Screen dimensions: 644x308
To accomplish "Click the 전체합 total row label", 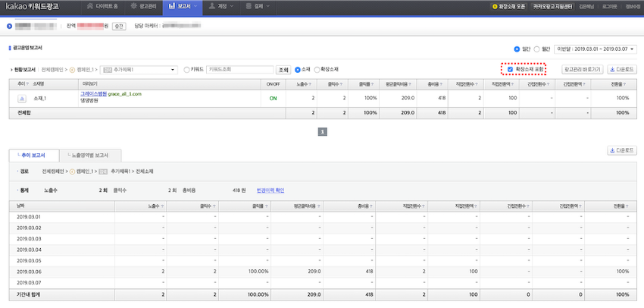I will [x=23, y=113].
